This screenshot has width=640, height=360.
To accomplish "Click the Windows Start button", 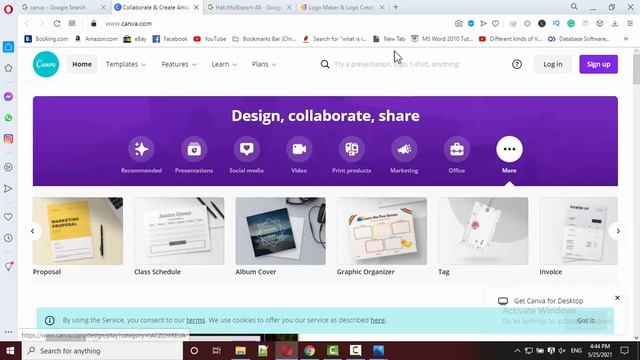I will [x=10, y=351].
